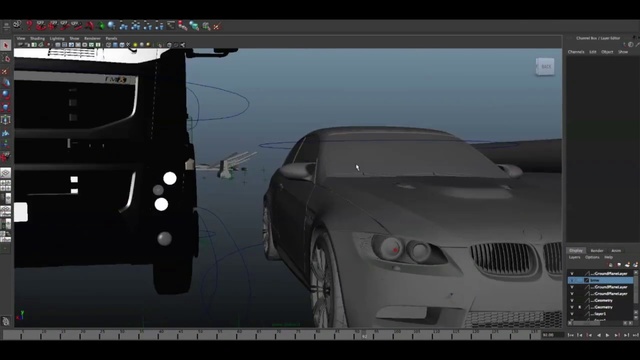Click the current frame input field

click(552, 335)
